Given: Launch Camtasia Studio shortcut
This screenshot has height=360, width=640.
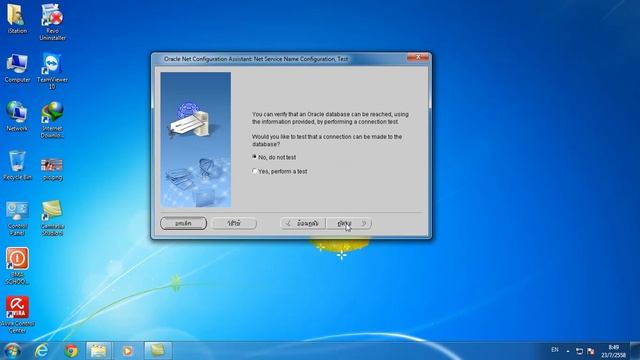Looking at the screenshot, I should (52, 218).
